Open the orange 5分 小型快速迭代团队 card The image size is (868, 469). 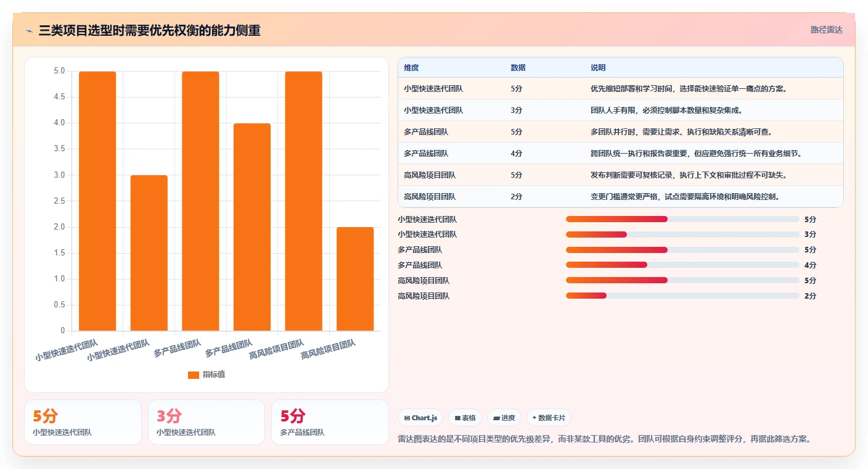click(83, 422)
